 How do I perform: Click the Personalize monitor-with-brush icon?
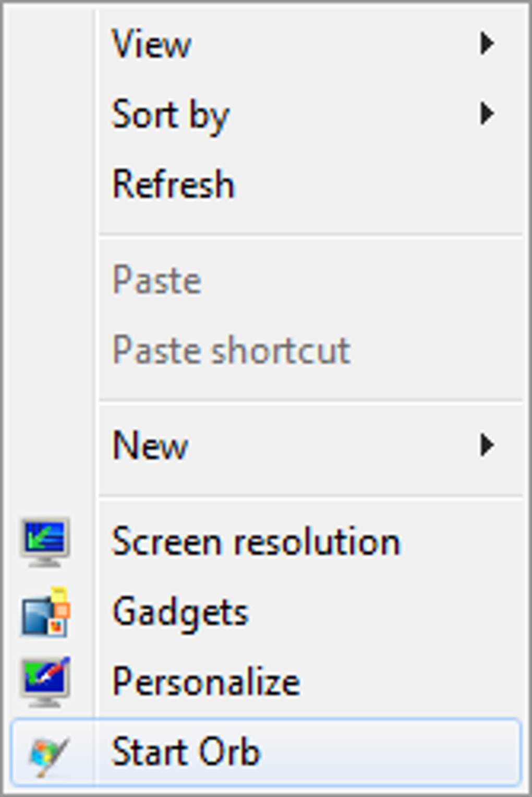pyautogui.click(x=45, y=682)
